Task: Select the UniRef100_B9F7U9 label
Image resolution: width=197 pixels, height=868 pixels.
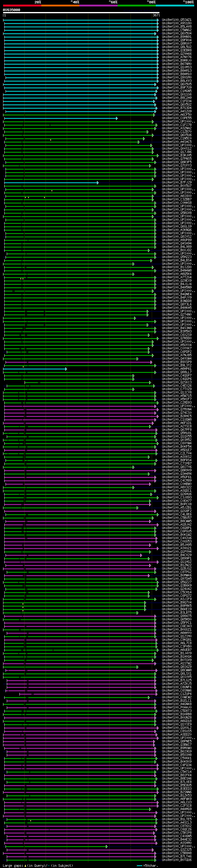Action: 177,88
